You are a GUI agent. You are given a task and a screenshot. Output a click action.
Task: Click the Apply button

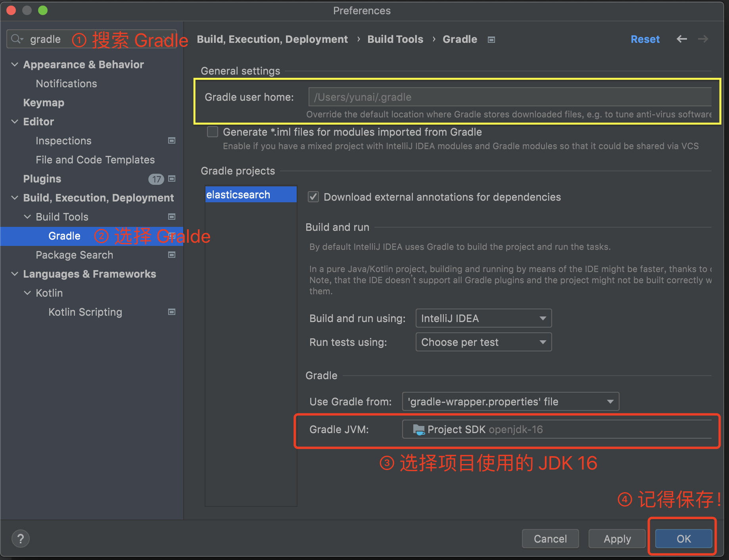tap(617, 539)
